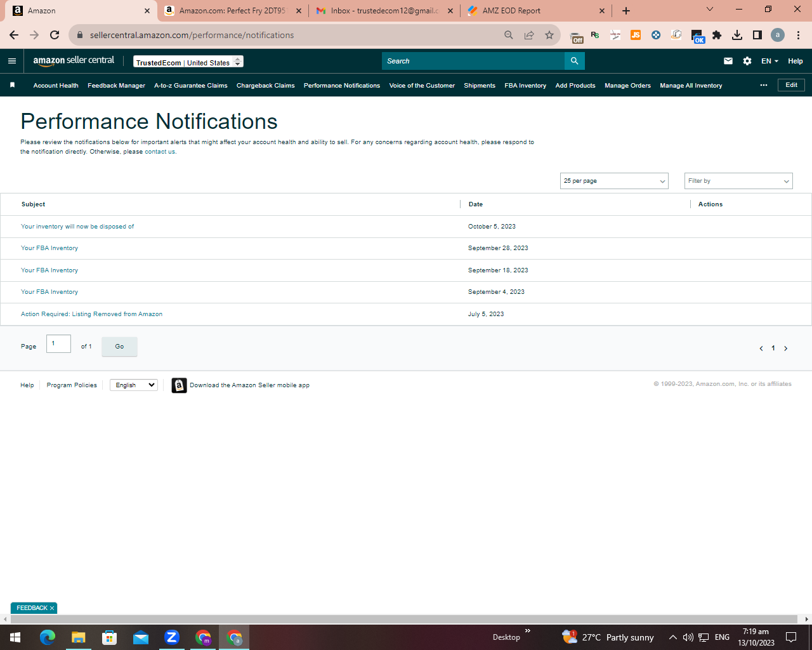Click the search magnifier button
The image size is (812, 650).
[574, 61]
